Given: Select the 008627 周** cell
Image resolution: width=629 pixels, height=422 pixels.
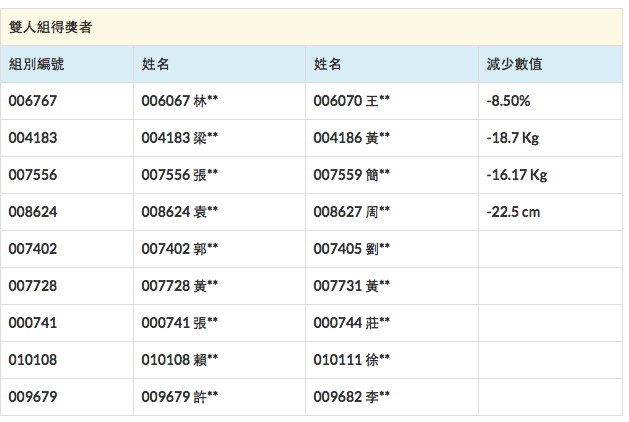Looking at the screenshot, I should 352,212.
